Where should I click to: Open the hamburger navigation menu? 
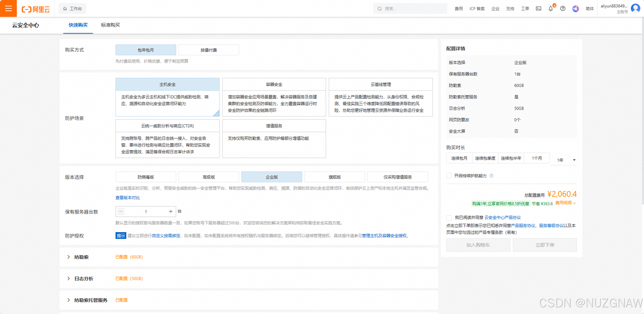[8, 8]
